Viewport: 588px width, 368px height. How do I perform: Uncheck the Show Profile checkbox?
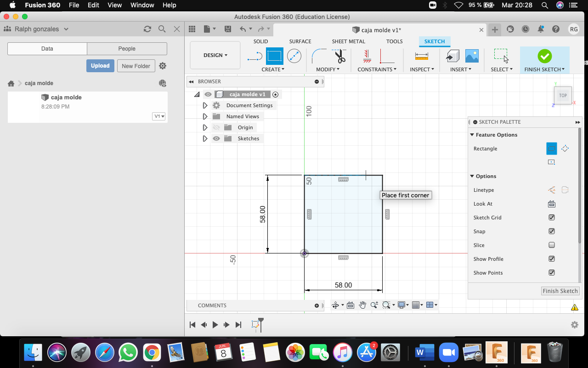pyautogui.click(x=552, y=259)
